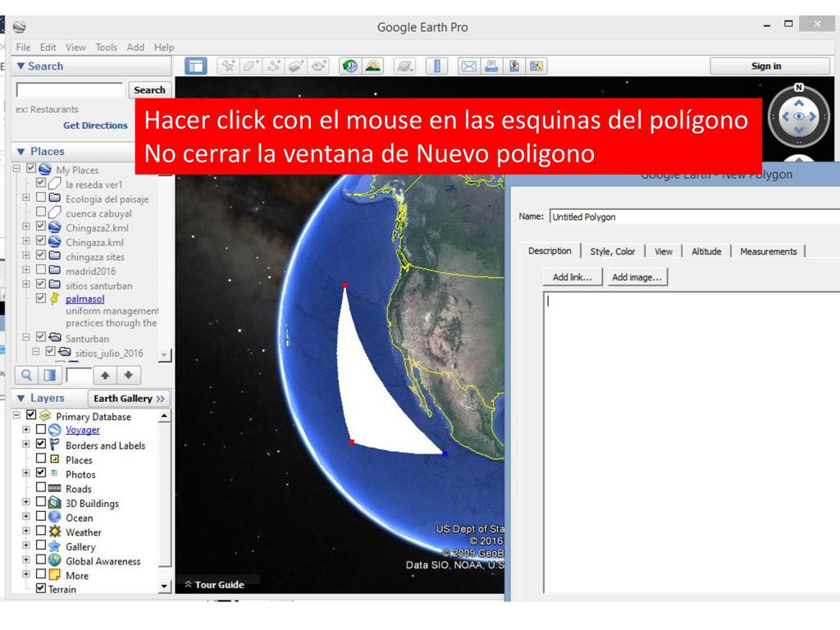Uncheck Borders and Labels layer
Image resolution: width=840 pixels, height=630 pixels.
41,444
